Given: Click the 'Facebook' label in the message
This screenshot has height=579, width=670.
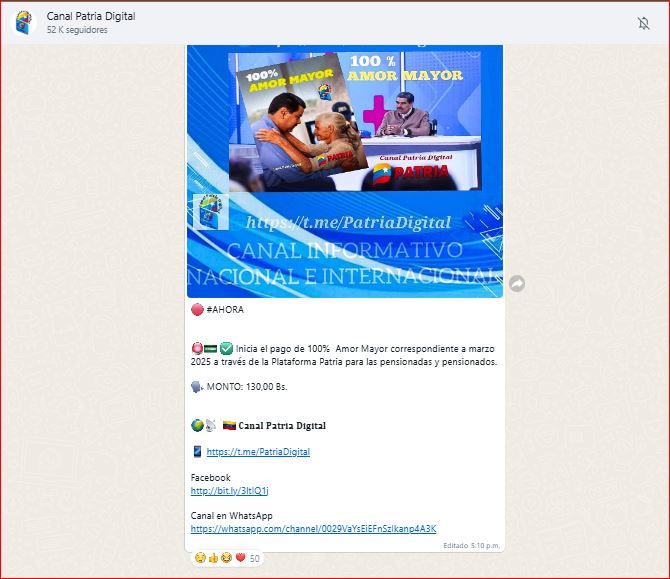Looking at the screenshot, I should [211, 477].
